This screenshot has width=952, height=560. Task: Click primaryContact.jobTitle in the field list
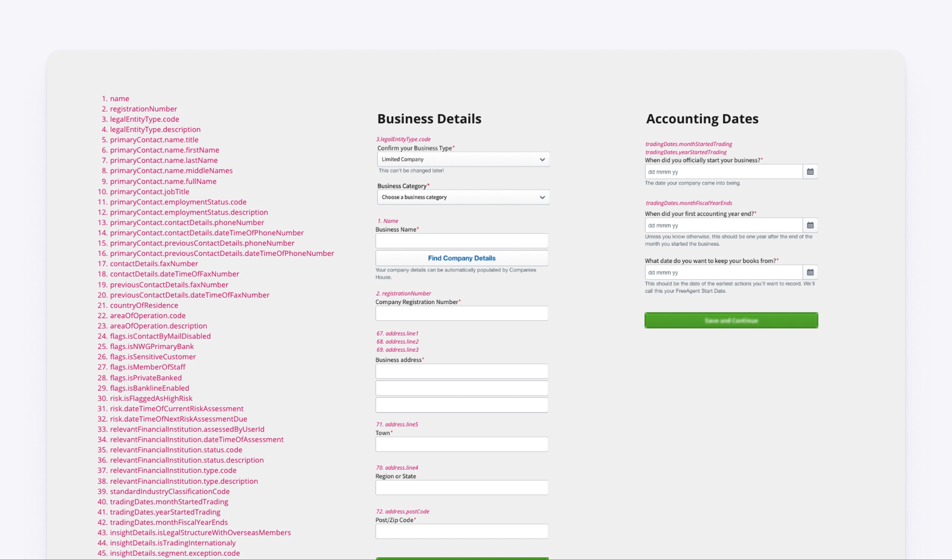[x=149, y=192]
